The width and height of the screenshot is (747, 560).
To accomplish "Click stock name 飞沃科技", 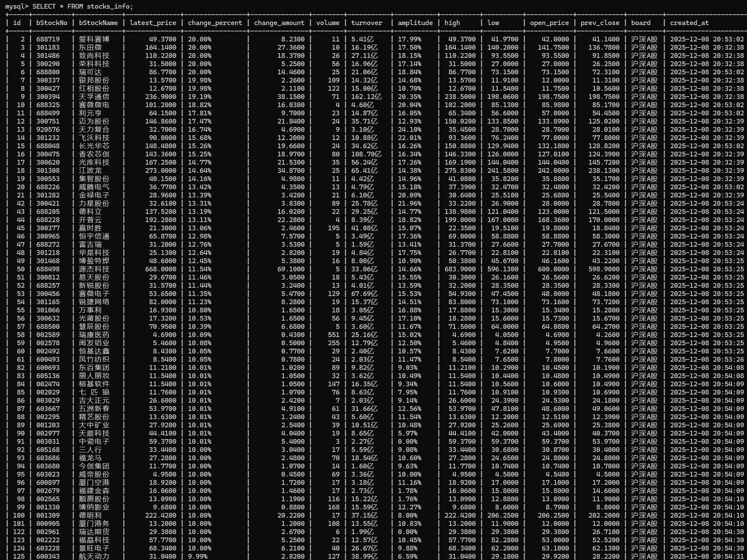I will click(x=94, y=138).
